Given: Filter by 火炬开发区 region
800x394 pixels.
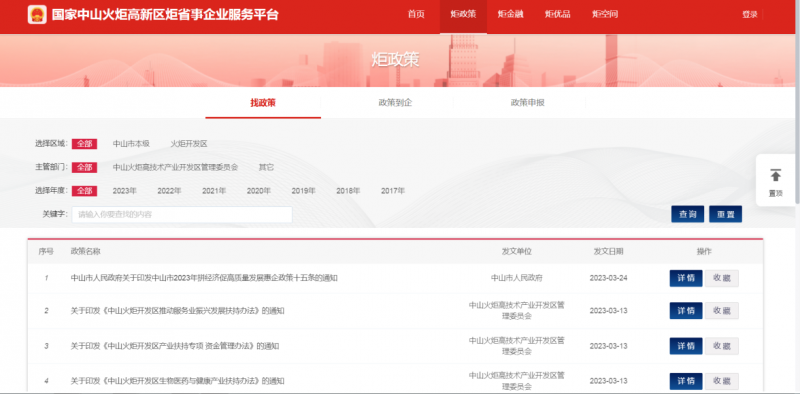Looking at the screenshot, I should tap(189, 144).
